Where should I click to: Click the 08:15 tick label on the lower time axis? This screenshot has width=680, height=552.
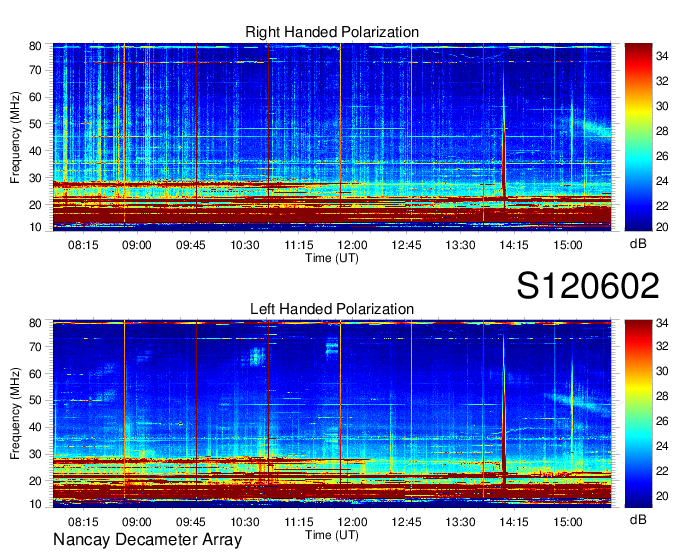click(x=83, y=522)
